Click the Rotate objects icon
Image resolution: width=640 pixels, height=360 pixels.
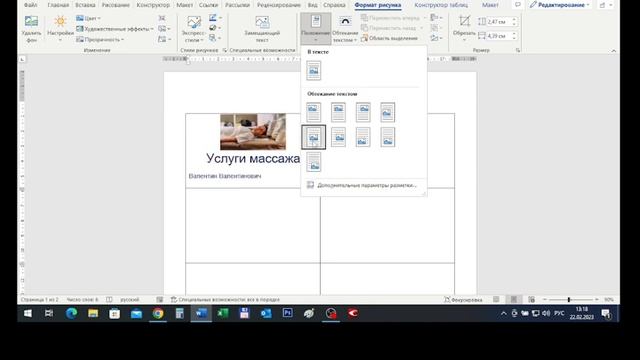(x=436, y=38)
